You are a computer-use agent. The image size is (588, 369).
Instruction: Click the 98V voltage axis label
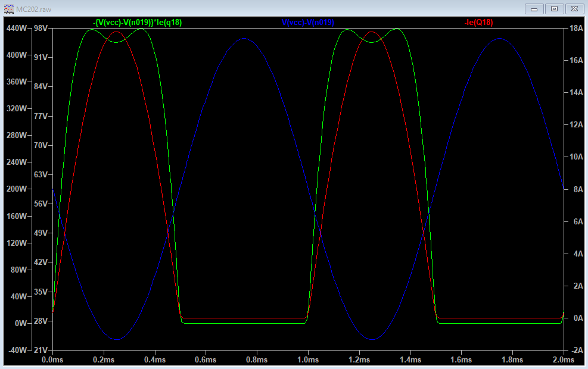[41, 28]
